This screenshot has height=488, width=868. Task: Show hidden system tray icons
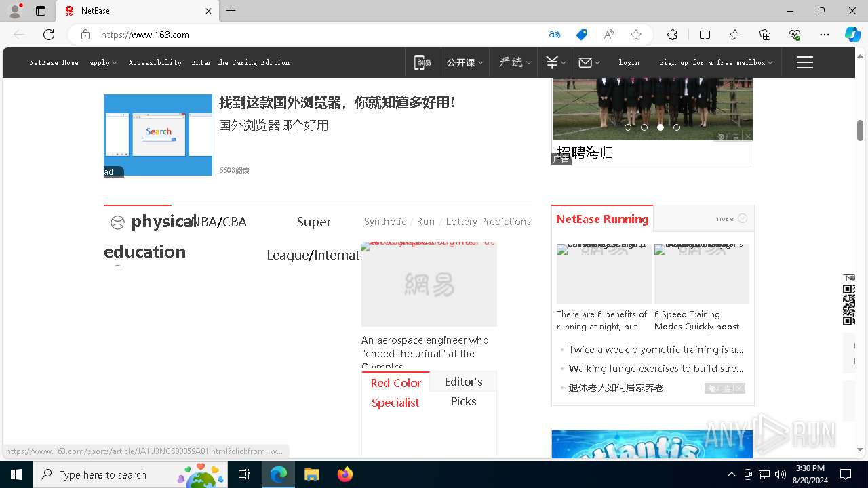pos(731,474)
